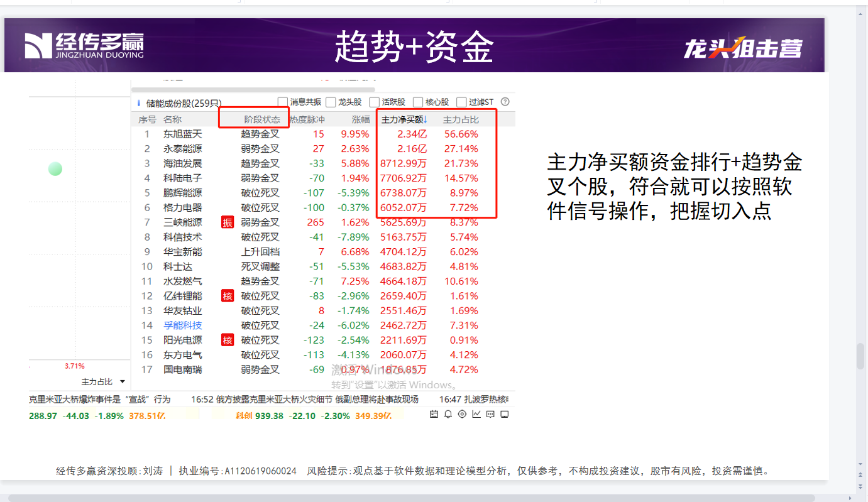Select the stock name 阳光电源

point(182,340)
